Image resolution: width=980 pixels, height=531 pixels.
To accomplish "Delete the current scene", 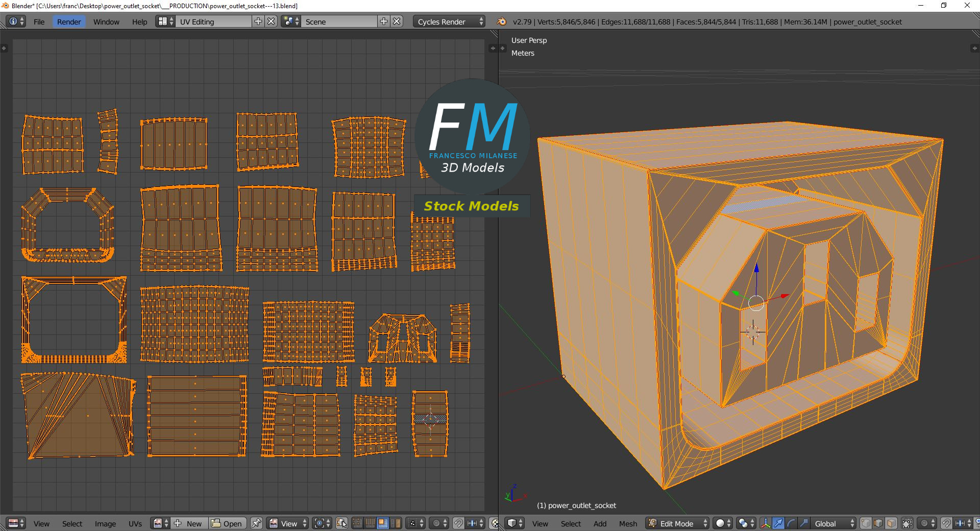I will click(x=397, y=21).
